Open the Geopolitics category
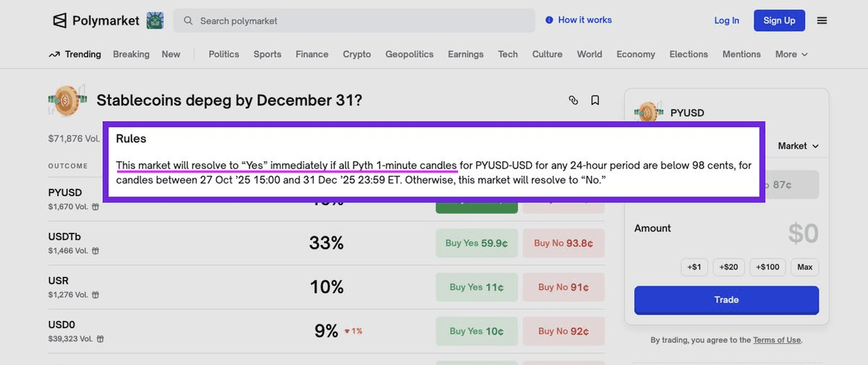Image resolution: width=868 pixels, height=365 pixels. pos(409,54)
